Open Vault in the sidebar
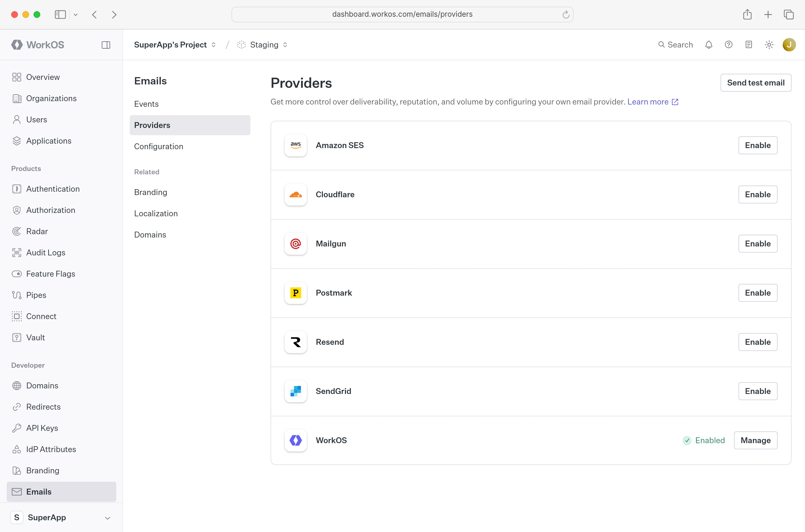 pyautogui.click(x=61, y=338)
